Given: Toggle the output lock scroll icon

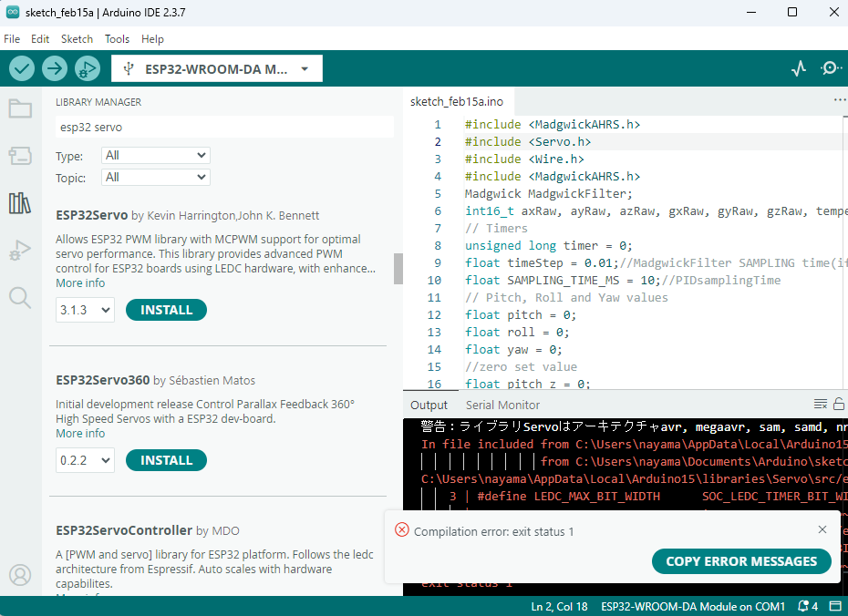Looking at the screenshot, I should pos(839,405).
